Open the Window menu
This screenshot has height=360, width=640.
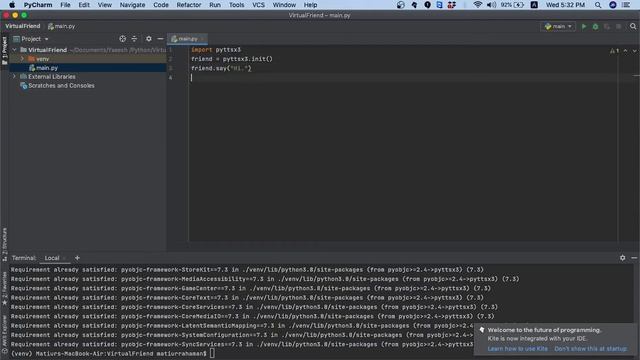[284, 5]
